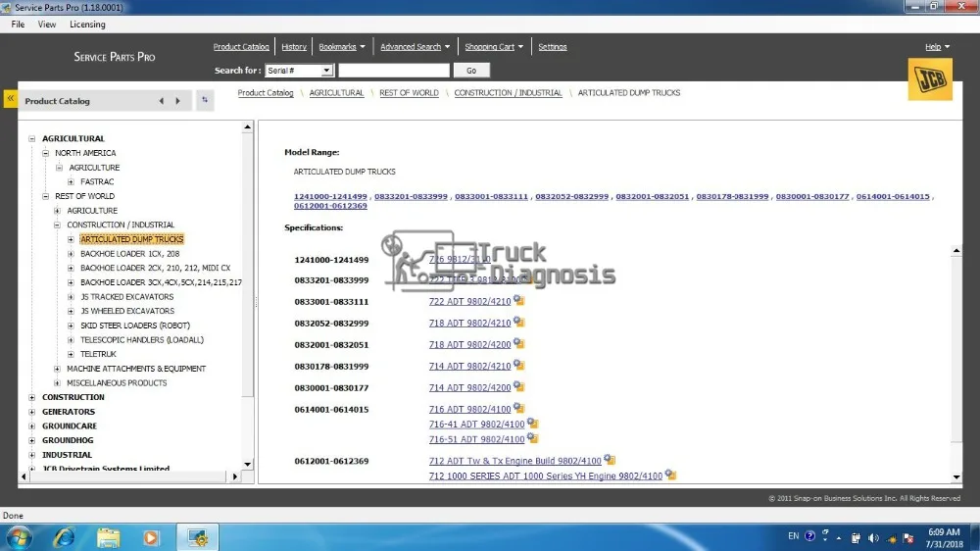Select ARTICULATED DUMP TRUCKS tree item
Viewport: 980px width, 551px height.
(132, 239)
